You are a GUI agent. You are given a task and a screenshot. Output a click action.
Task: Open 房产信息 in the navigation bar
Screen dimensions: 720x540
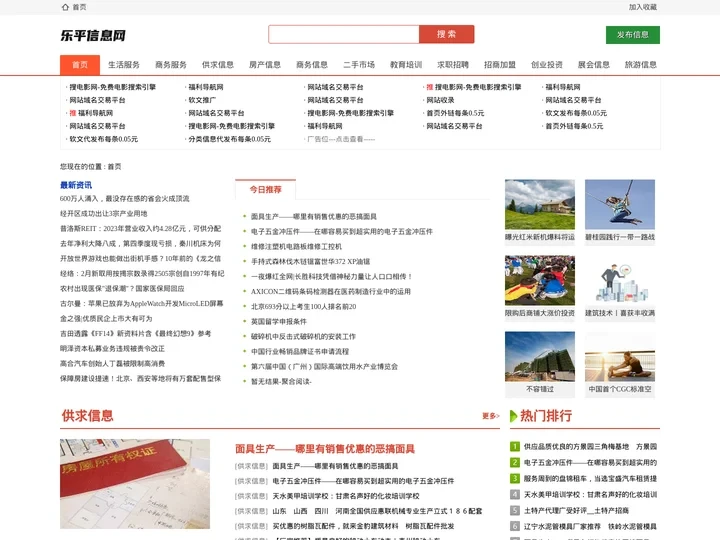click(265, 65)
